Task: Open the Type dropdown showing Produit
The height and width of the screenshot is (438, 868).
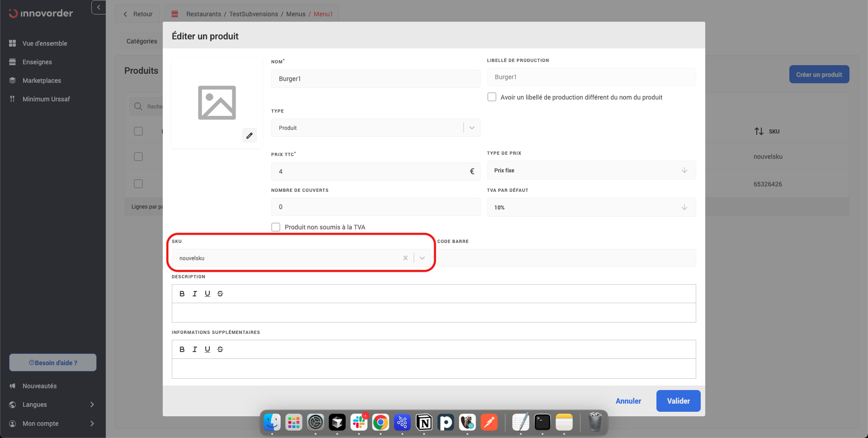Action: coord(375,128)
